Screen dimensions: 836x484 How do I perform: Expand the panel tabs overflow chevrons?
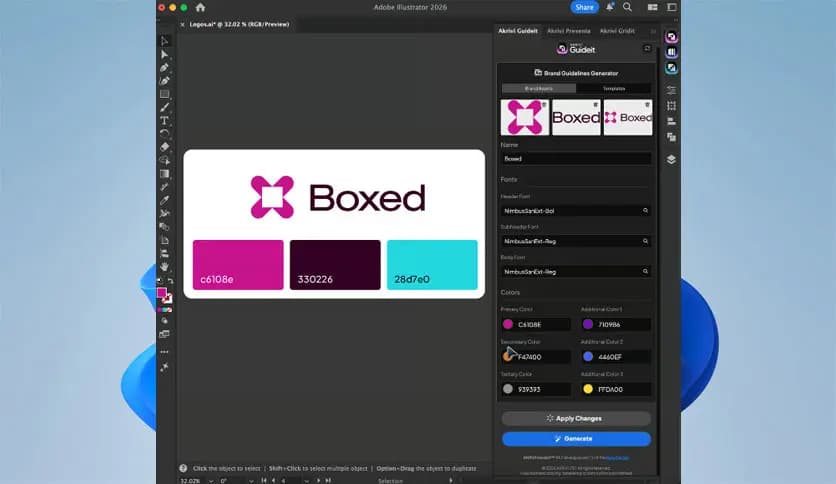point(653,31)
